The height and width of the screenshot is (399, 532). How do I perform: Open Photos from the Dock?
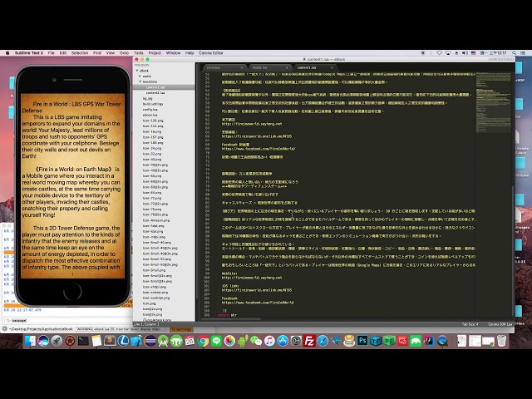[x=229, y=341]
